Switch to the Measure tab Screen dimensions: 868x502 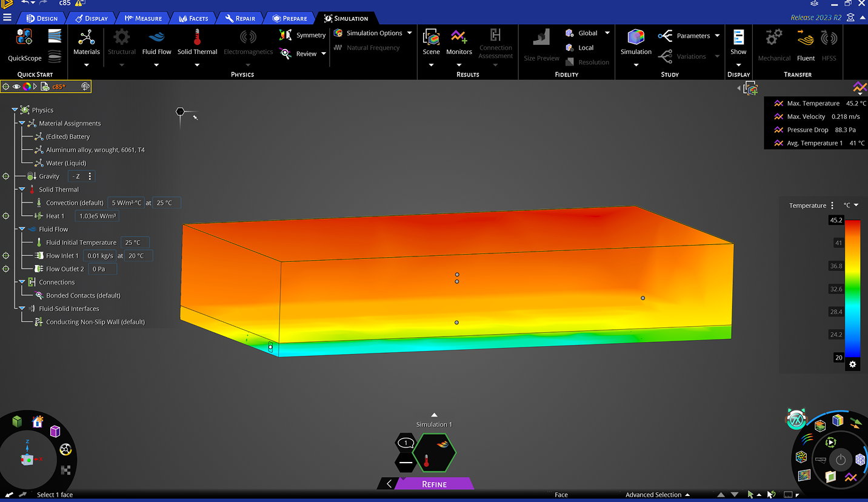(143, 18)
